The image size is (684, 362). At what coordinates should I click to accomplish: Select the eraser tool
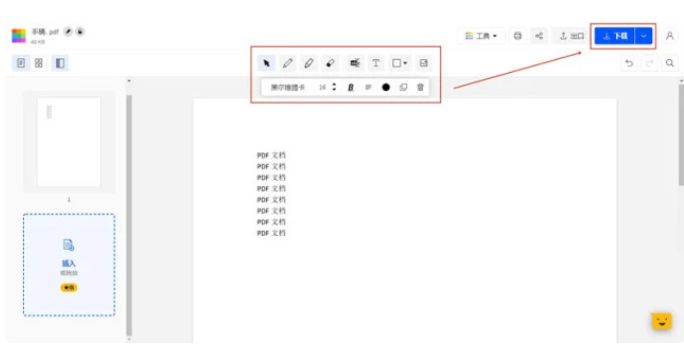(330, 63)
